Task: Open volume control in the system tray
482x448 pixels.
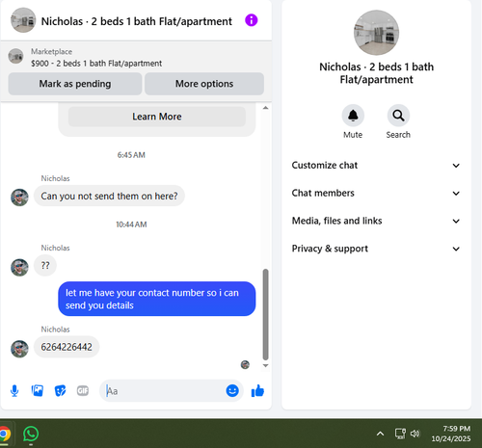Action: tap(415, 434)
